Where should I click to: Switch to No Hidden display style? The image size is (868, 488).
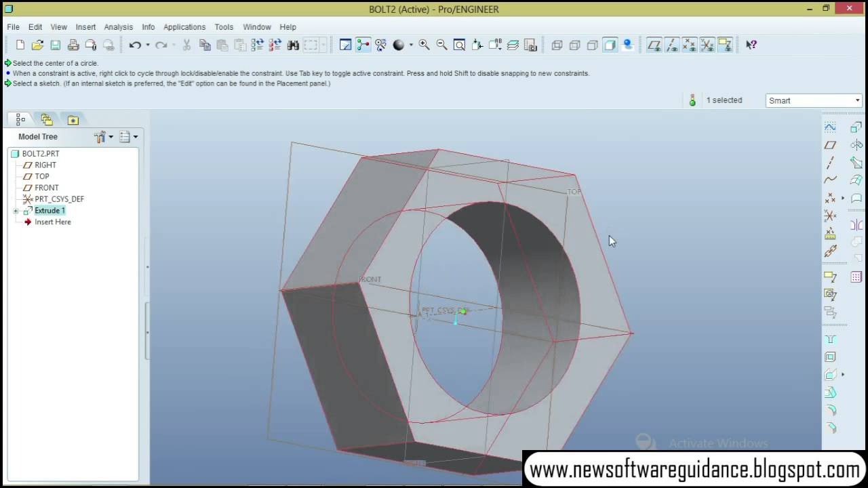(x=593, y=45)
